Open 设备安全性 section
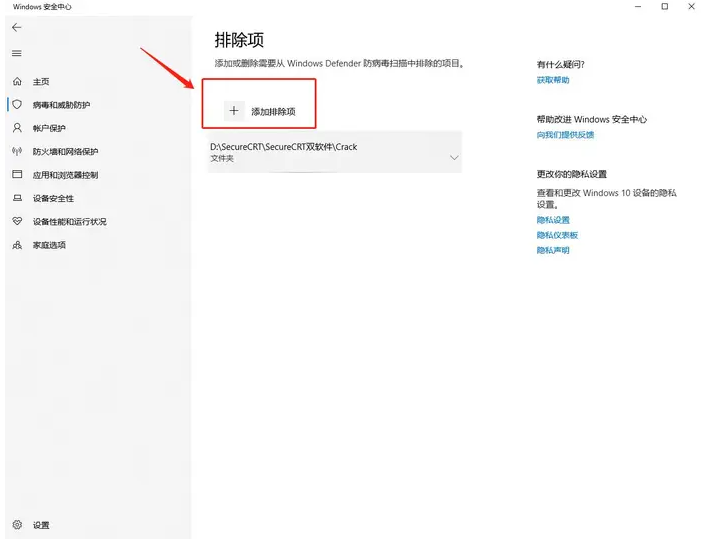The image size is (701, 539). pyautogui.click(x=53, y=198)
